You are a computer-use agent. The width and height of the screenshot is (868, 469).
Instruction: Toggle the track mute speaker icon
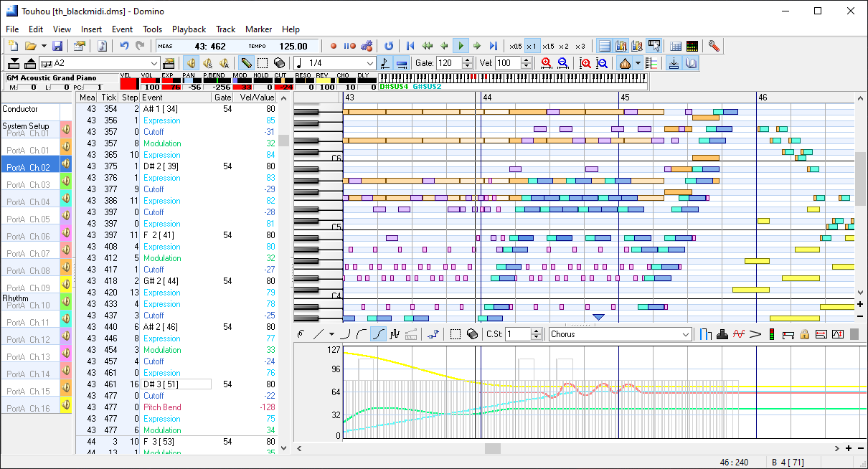[191, 63]
